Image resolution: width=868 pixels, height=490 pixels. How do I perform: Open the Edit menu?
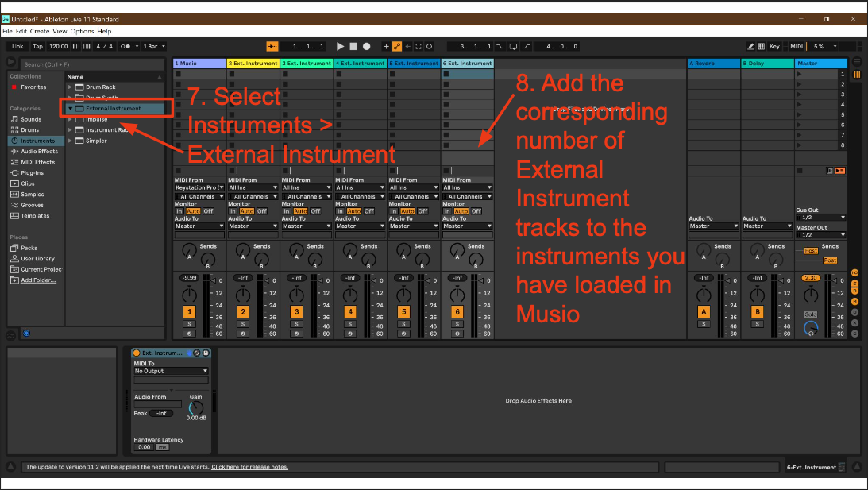21,31
